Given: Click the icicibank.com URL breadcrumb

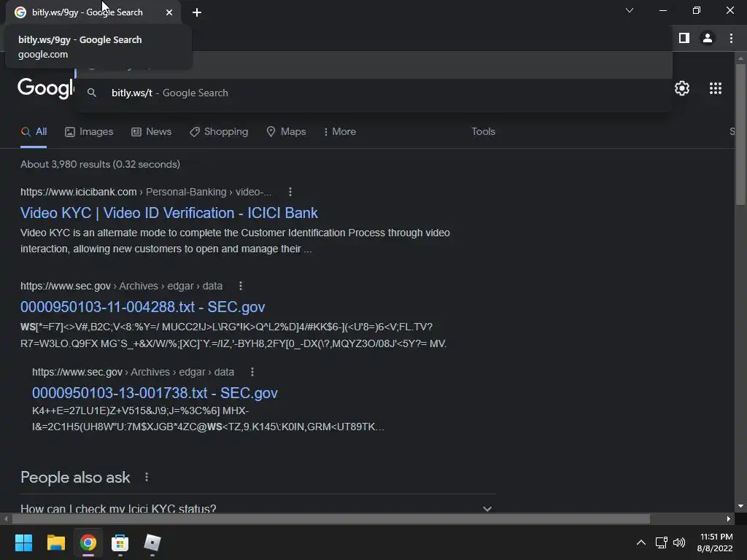Looking at the screenshot, I should point(146,192).
